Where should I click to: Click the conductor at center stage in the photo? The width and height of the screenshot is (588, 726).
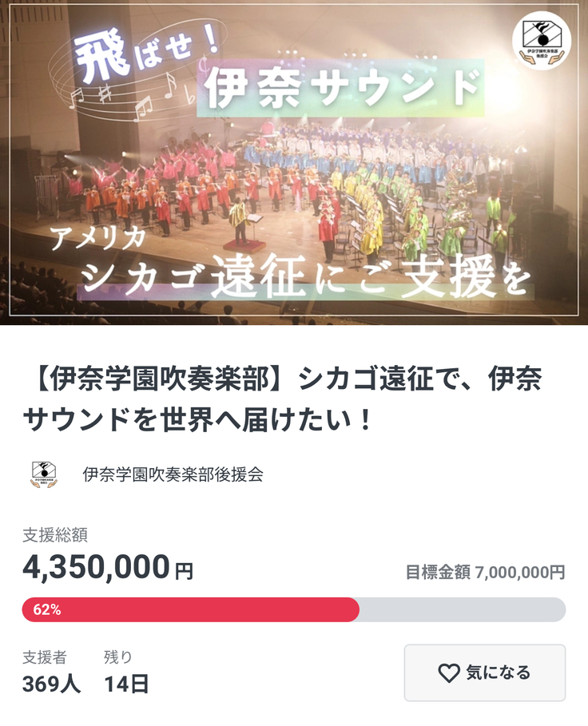[238, 220]
